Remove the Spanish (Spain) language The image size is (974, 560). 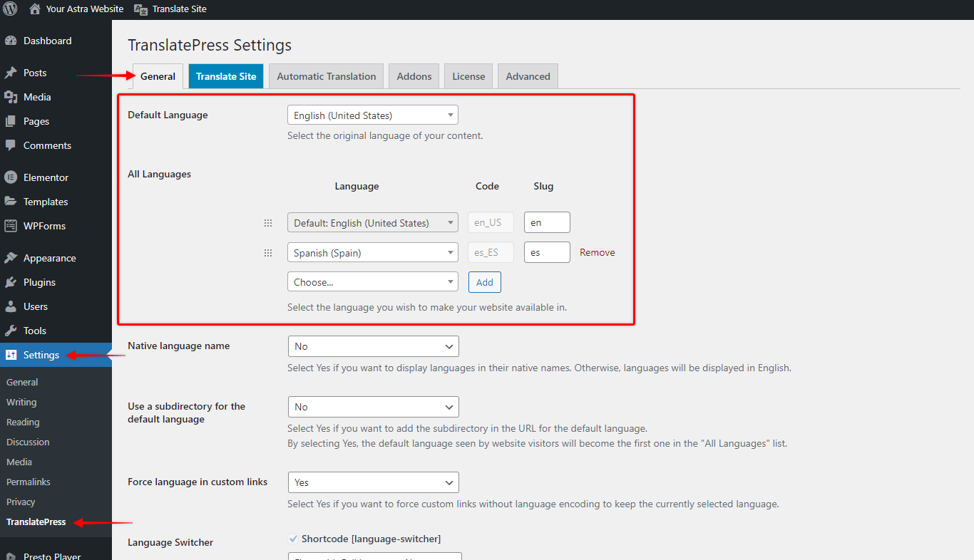[x=597, y=252]
